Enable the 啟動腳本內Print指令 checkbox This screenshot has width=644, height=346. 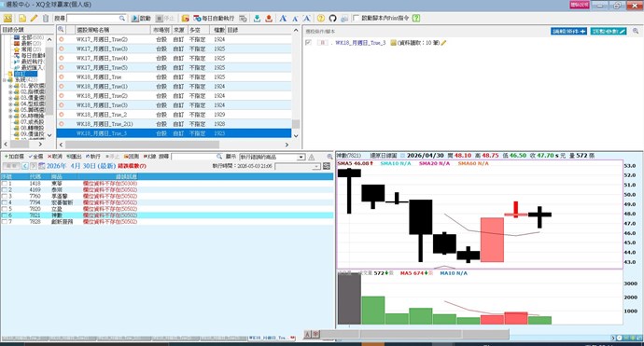pos(357,18)
